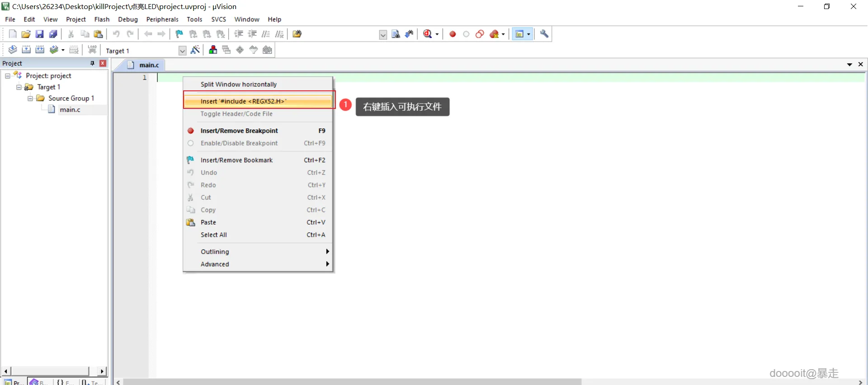868x385 pixels.
Task: Close the active editor document
Action: point(861,65)
